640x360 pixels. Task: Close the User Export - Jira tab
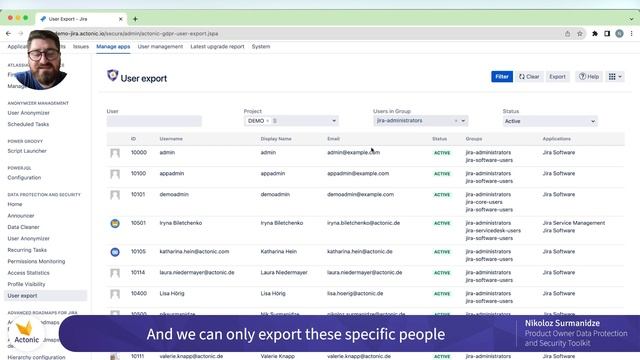(x=120, y=19)
